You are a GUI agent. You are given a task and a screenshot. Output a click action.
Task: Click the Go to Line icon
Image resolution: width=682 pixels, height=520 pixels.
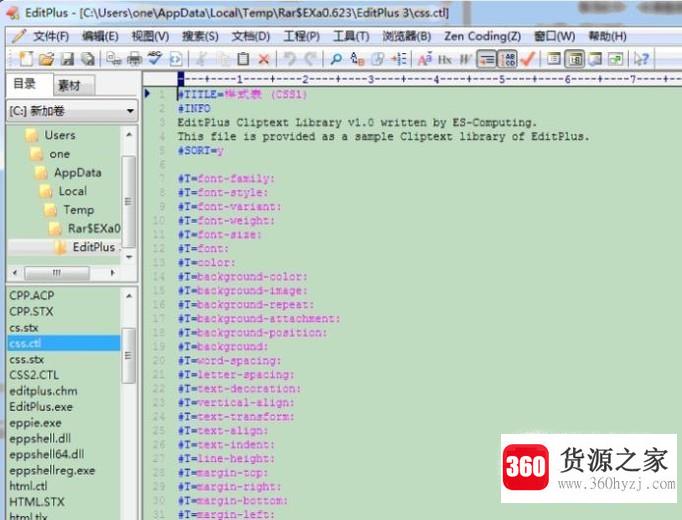coord(399,59)
